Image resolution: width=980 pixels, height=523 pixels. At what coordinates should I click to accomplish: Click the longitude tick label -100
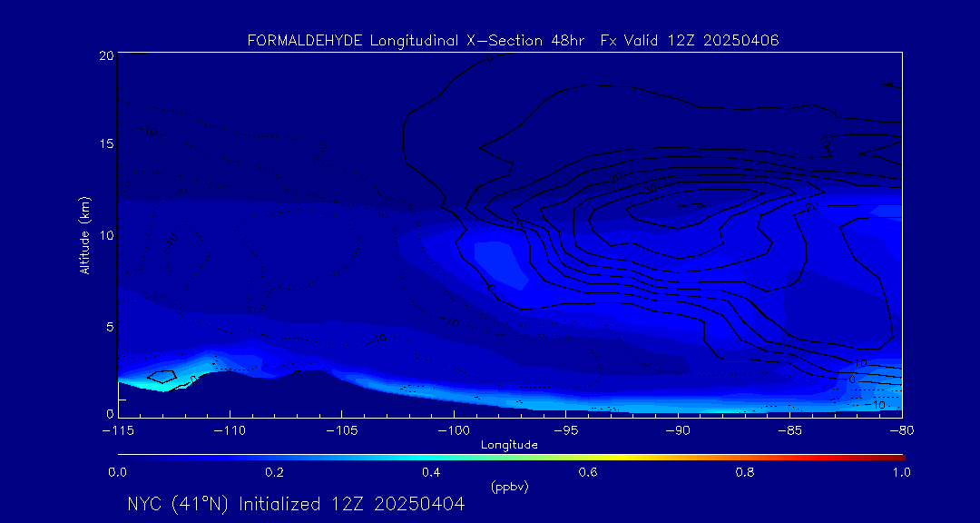453,431
